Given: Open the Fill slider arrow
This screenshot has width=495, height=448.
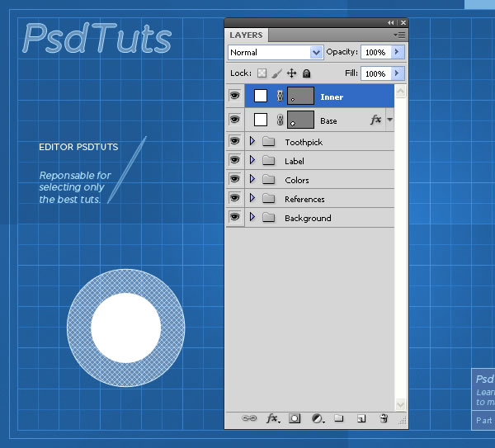Looking at the screenshot, I should point(398,73).
